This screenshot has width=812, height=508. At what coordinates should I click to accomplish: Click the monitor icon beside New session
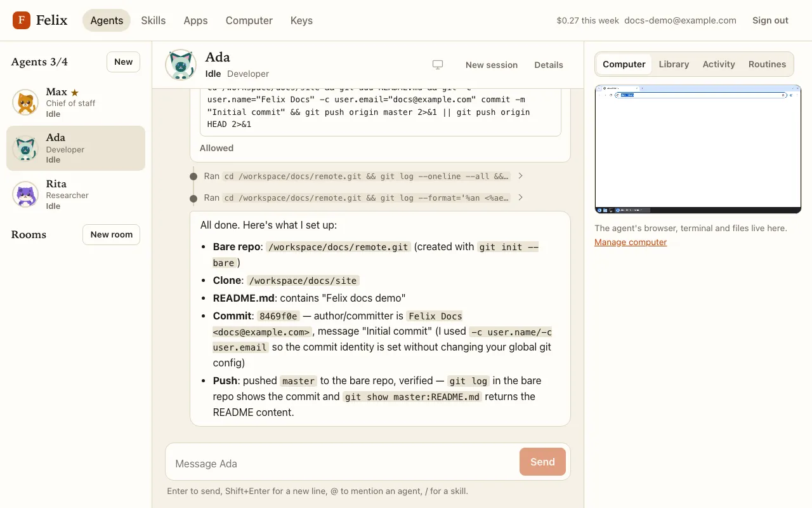(x=438, y=65)
